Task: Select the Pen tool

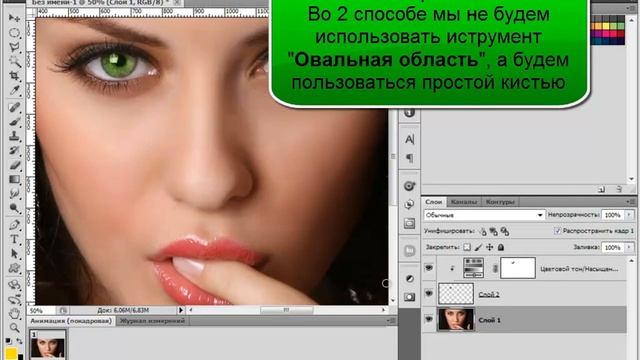Action: pyautogui.click(x=15, y=225)
